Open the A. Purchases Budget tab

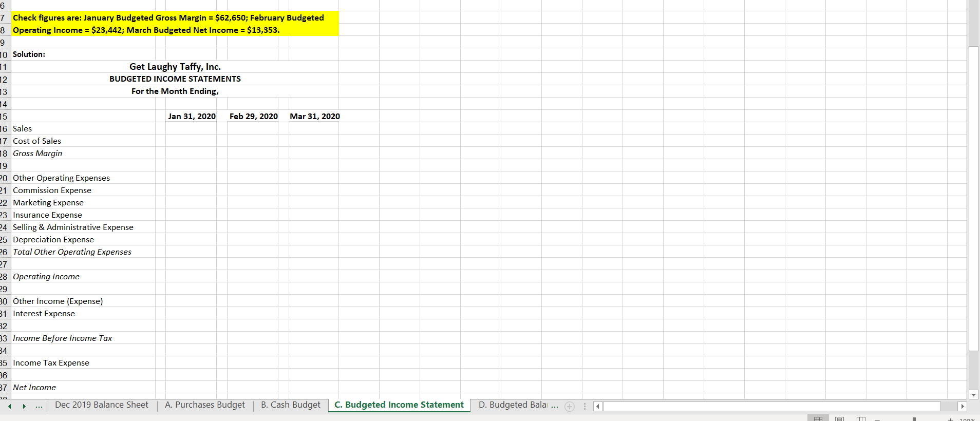coord(205,405)
